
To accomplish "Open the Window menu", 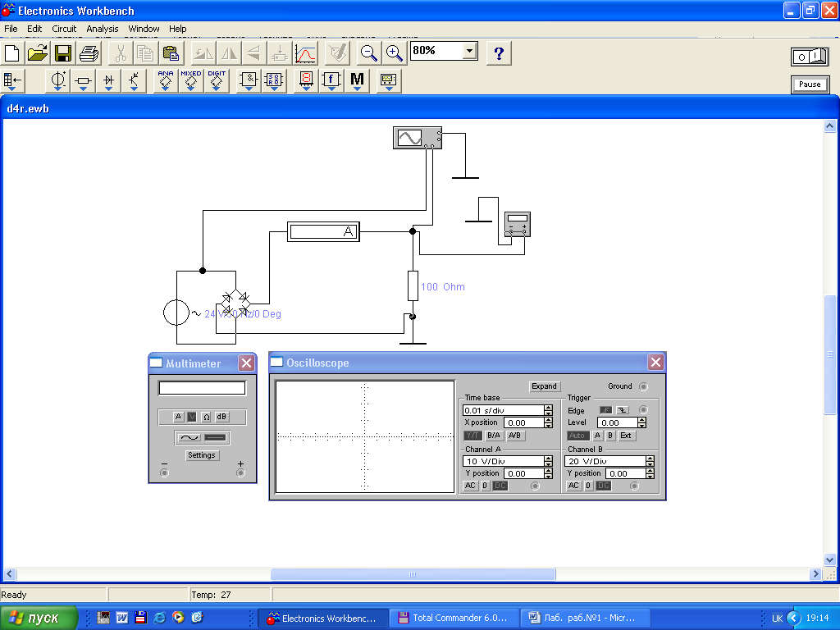I will point(144,29).
